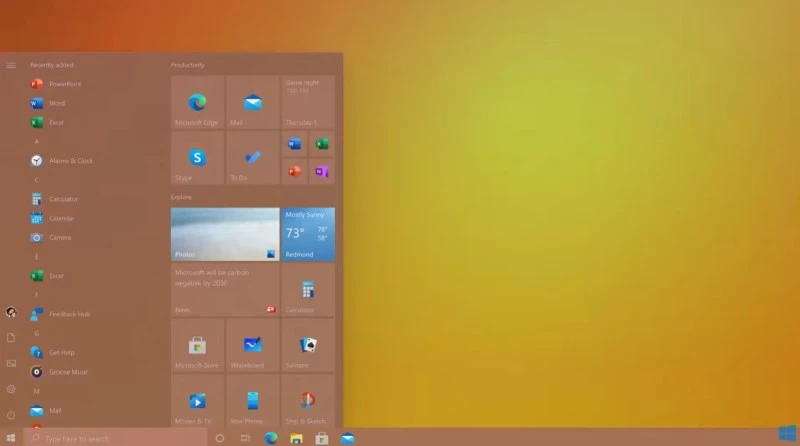Jump to the letter C section header

coord(36,180)
